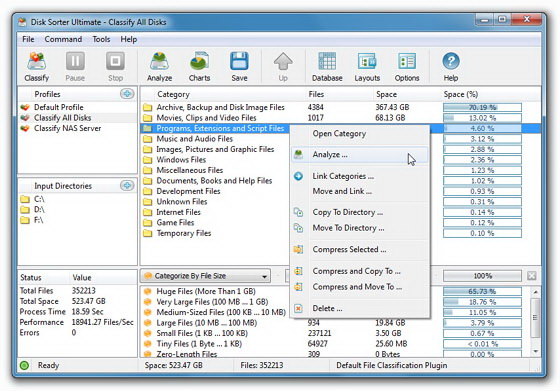560x391 pixels.
Task: Open the Categorize By File Size dropdown
Action: coord(205,276)
